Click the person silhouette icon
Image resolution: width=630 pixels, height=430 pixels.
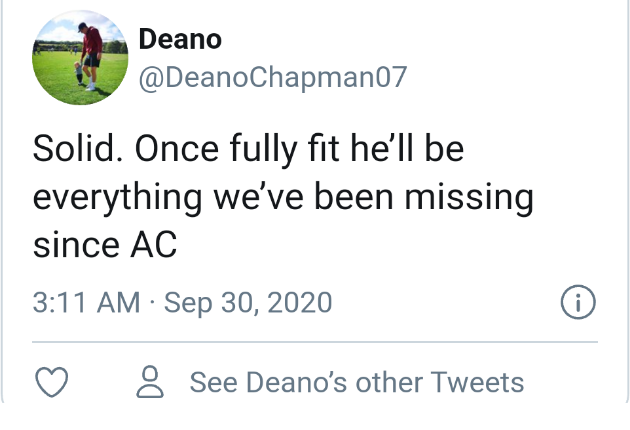pos(152,382)
